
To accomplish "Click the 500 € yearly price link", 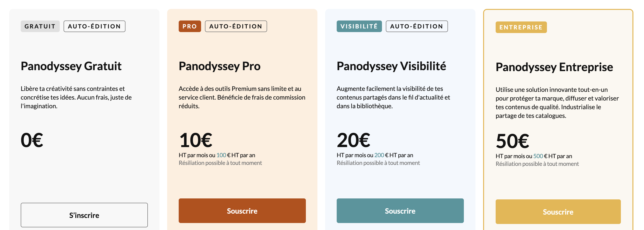I will click(x=538, y=156).
